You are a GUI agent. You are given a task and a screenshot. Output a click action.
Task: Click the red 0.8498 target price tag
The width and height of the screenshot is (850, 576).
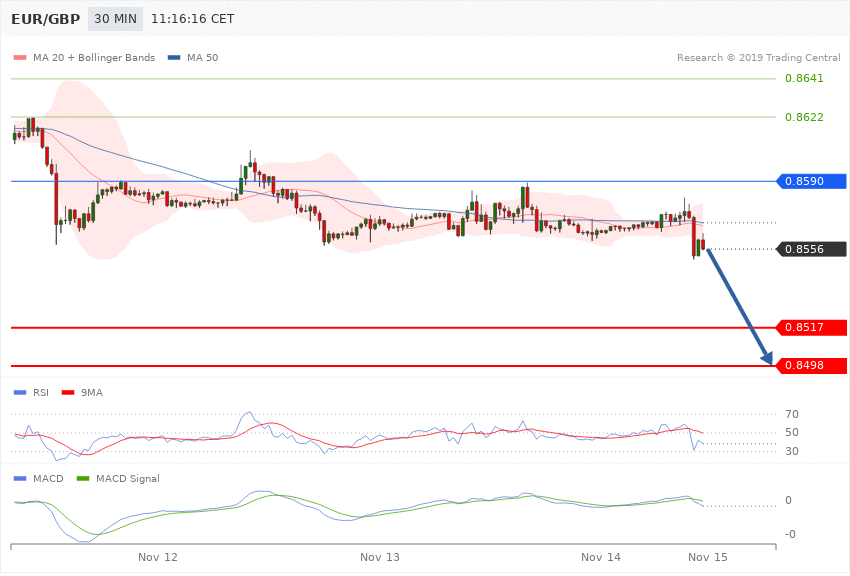click(x=811, y=366)
